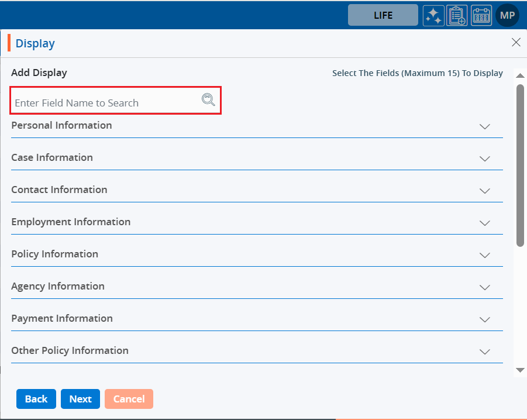The height and width of the screenshot is (420, 527).
Task: Expand the Personal Information section
Action: [484, 126]
